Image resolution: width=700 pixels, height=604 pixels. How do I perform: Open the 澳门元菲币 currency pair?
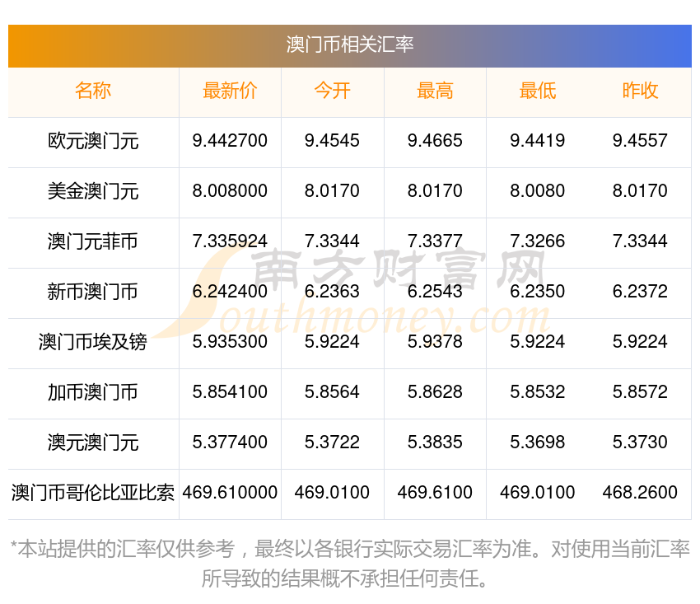(x=93, y=241)
